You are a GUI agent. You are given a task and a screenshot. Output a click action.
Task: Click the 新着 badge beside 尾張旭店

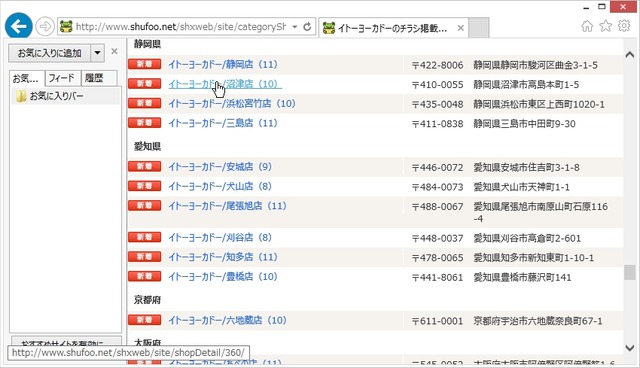click(144, 206)
